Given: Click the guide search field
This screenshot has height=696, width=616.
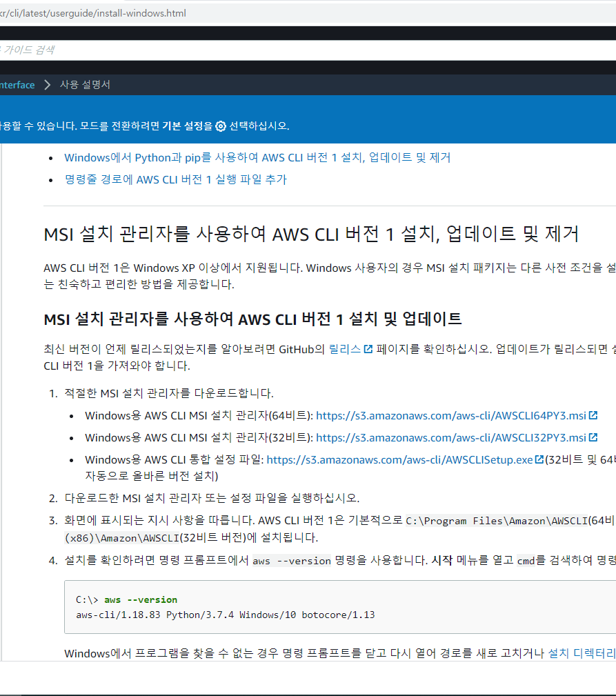Looking at the screenshot, I should [308, 50].
